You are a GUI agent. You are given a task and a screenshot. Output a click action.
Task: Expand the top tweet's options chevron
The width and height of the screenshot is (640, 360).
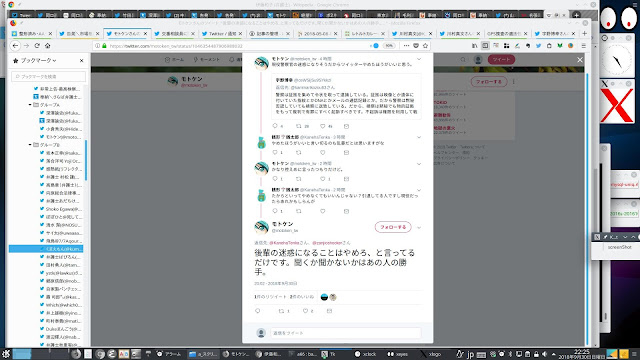coord(419,59)
